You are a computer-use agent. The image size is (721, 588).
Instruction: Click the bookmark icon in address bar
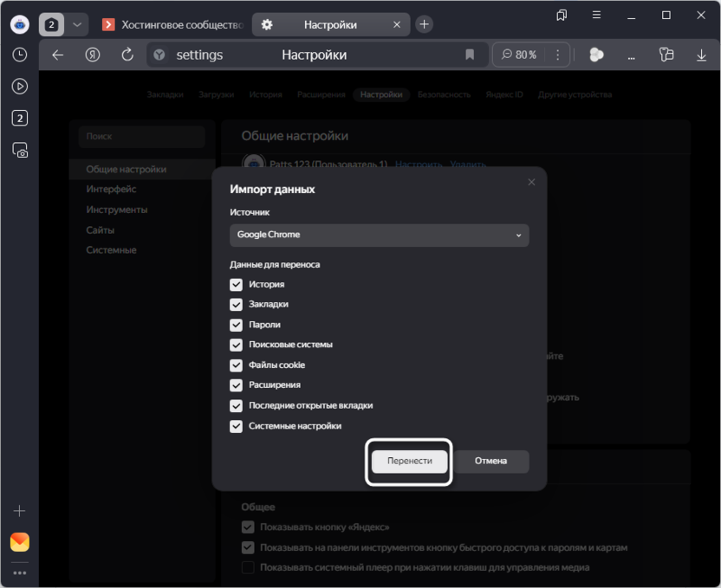[x=470, y=55]
